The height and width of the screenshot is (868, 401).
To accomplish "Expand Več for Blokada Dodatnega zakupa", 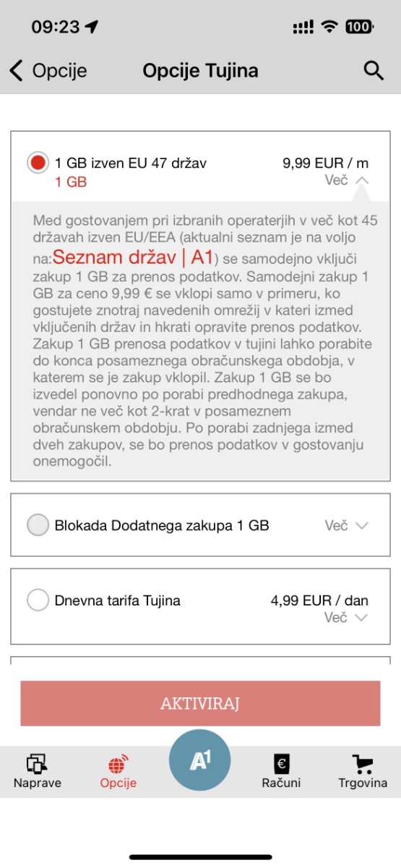I will pyautogui.click(x=347, y=526).
